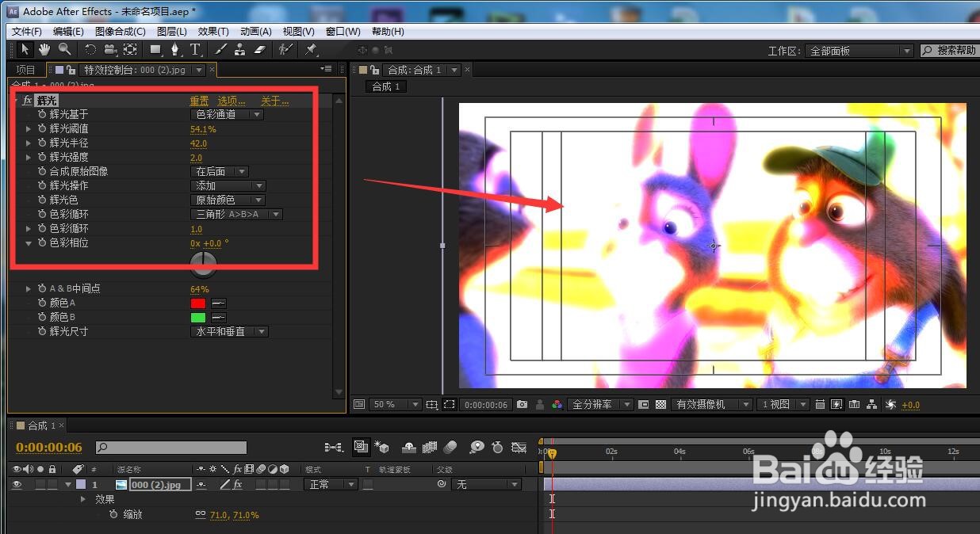Open the composition flowchart icon

coord(872,404)
